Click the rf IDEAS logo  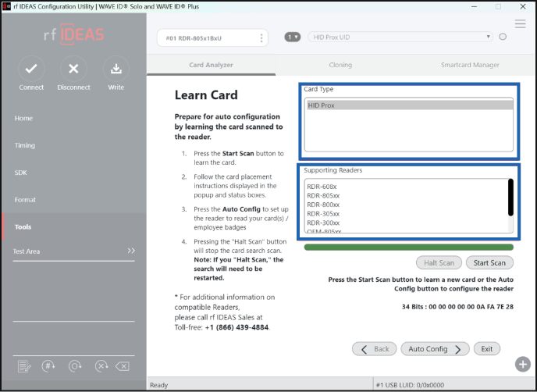click(x=73, y=34)
